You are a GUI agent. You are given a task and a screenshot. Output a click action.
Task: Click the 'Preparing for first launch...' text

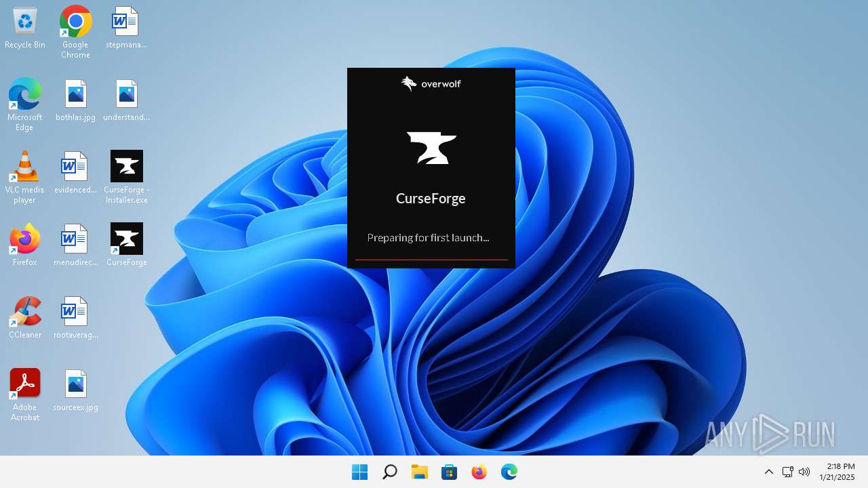click(428, 237)
